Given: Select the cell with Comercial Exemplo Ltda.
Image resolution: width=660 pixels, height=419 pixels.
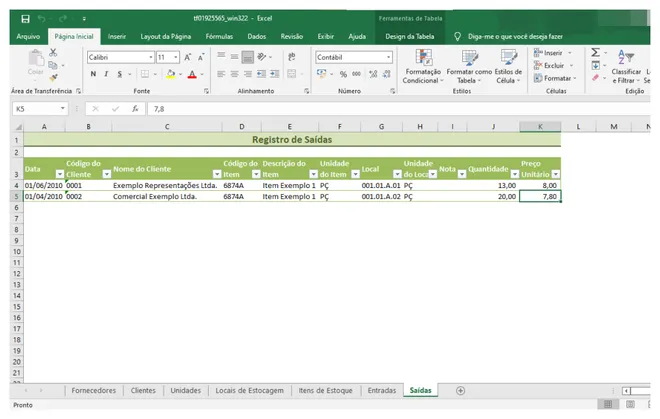Looking at the screenshot, I should [167, 196].
